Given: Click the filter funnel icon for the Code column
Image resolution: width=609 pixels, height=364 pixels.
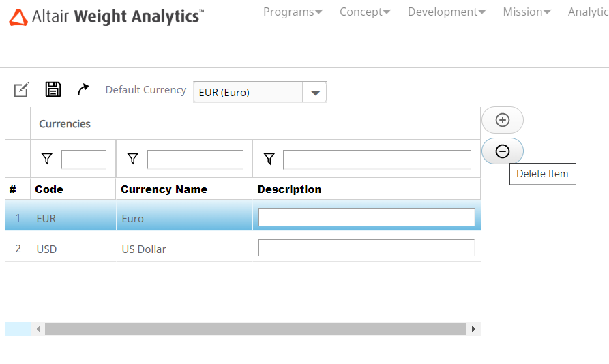Looking at the screenshot, I should (46, 159).
